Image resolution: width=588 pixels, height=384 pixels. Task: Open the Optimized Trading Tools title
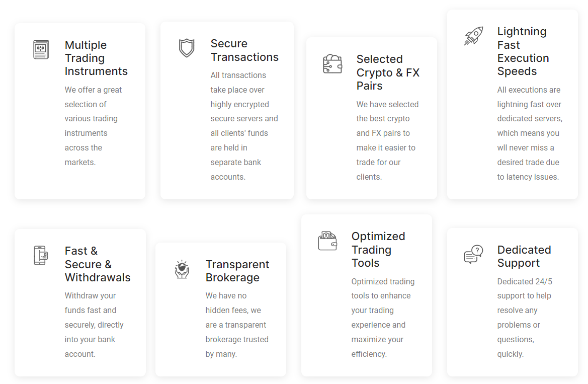click(x=378, y=249)
